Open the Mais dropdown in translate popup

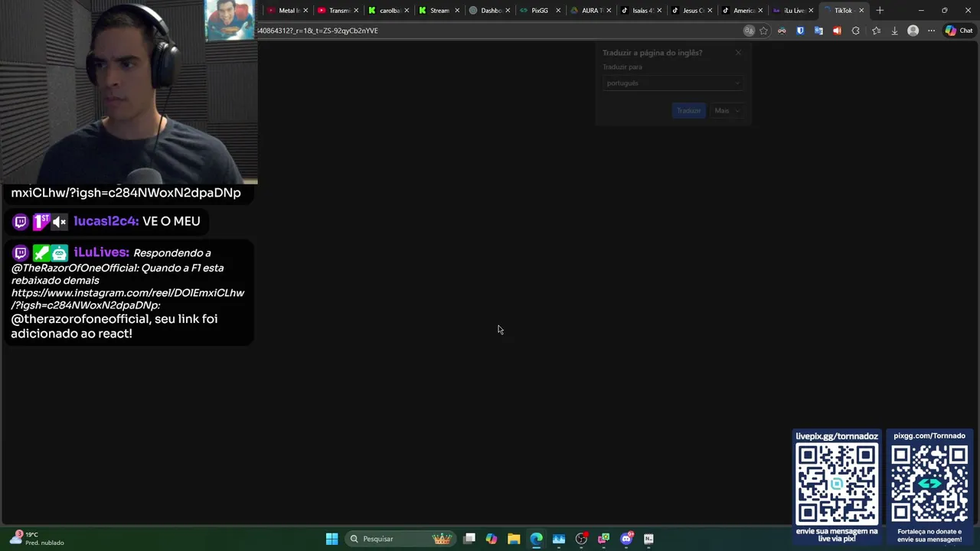(727, 110)
